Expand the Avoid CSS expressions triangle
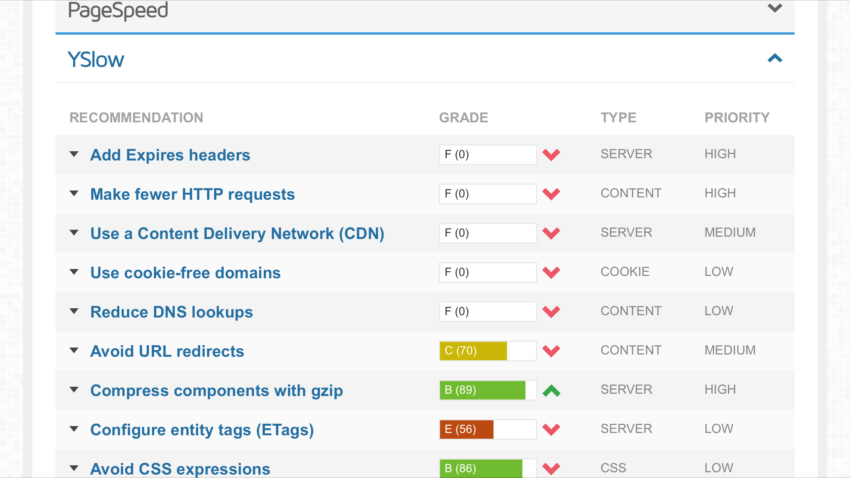This screenshot has height=478, width=850. click(x=74, y=468)
